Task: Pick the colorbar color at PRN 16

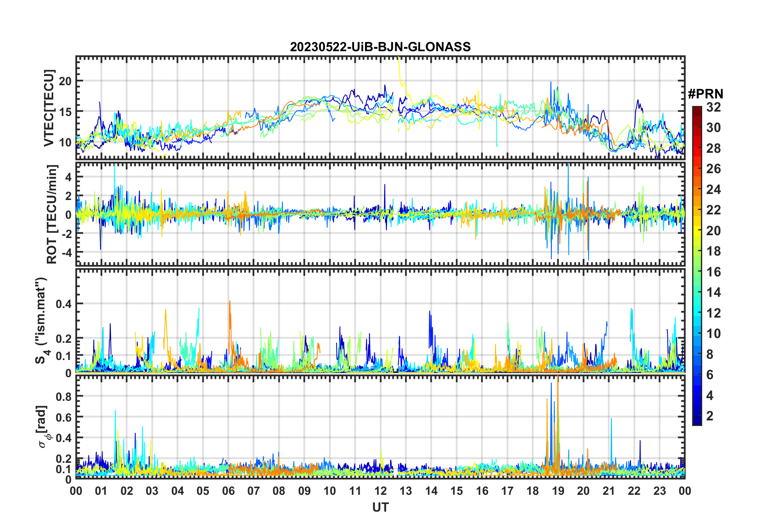Action: click(697, 272)
